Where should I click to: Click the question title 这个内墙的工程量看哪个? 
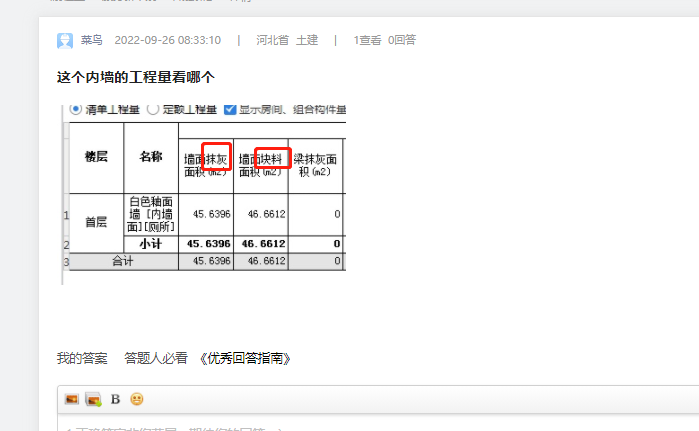coord(136,77)
